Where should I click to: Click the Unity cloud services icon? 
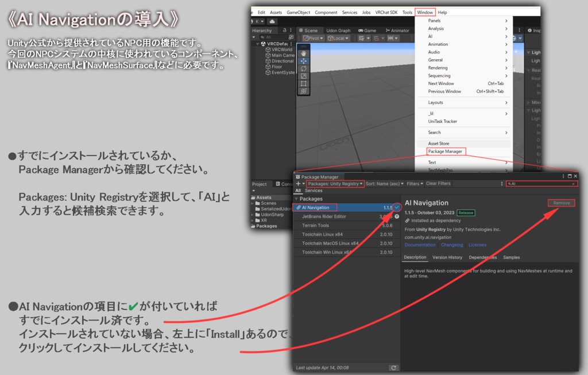(272, 21)
